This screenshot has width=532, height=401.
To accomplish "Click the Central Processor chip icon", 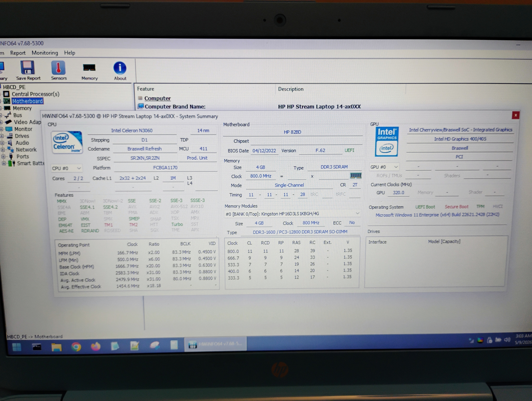I will point(6,94).
